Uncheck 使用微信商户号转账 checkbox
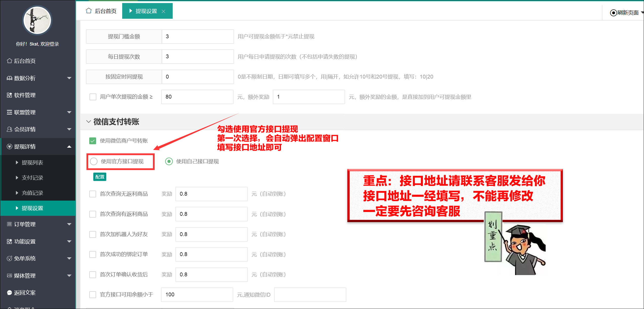Viewport: 644px width, 309px height. click(93, 141)
